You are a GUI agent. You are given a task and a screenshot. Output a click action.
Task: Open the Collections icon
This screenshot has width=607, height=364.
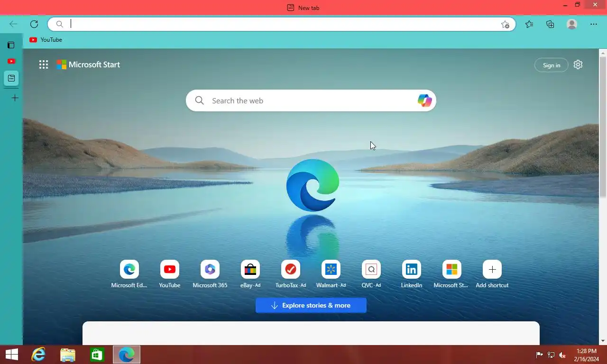550,24
